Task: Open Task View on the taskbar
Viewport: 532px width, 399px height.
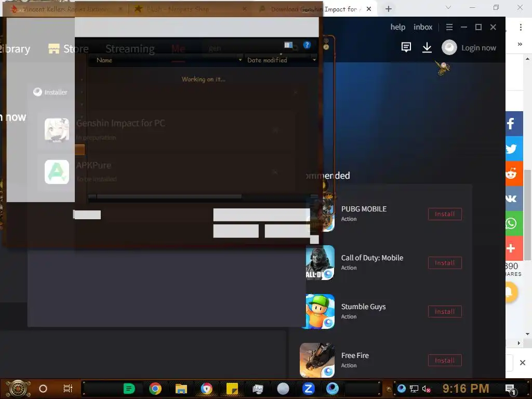Action: (x=68, y=389)
